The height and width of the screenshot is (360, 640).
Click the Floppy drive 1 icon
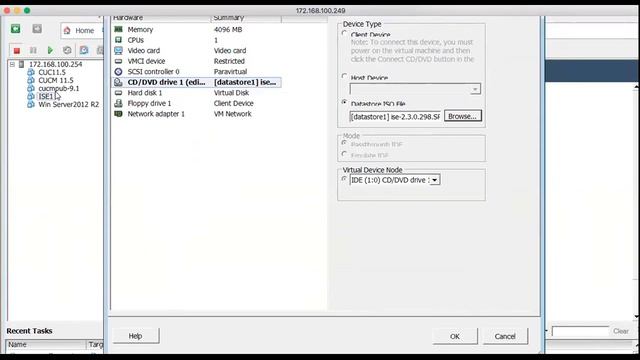118,103
